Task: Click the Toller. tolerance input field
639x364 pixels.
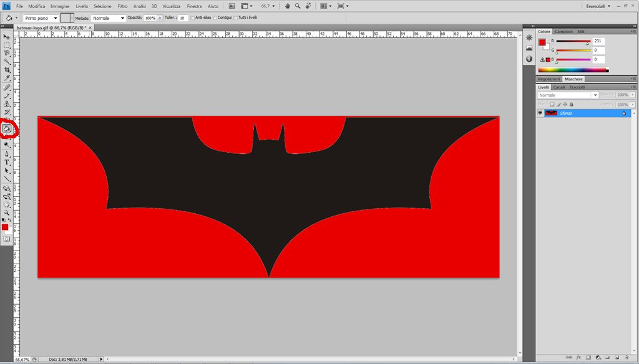Action: coord(183,18)
